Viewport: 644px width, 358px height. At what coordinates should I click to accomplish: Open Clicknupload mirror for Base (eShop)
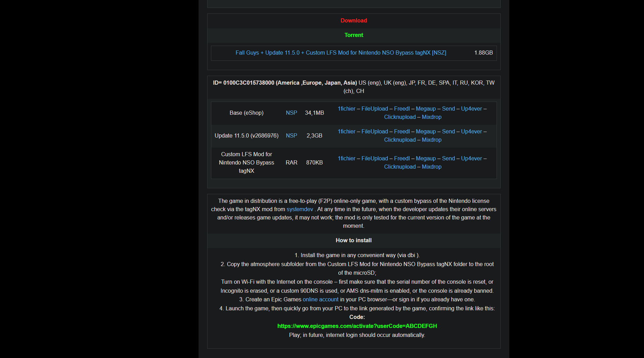(400, 117)
